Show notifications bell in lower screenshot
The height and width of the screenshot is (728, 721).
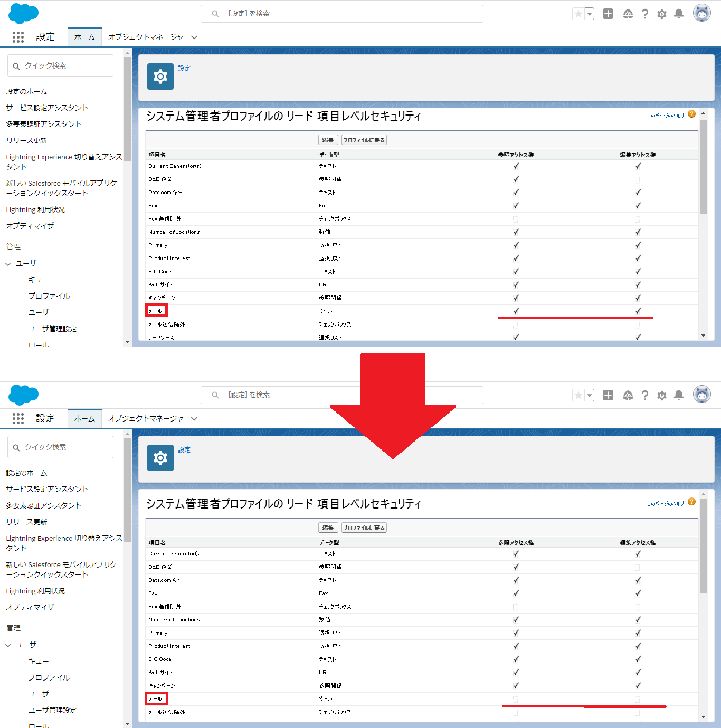point(679,396)
